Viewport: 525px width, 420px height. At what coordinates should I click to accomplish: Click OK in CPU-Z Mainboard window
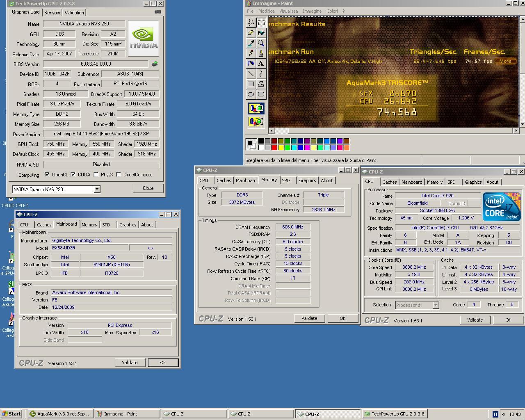pyautogui.click(x=163, y=363)
